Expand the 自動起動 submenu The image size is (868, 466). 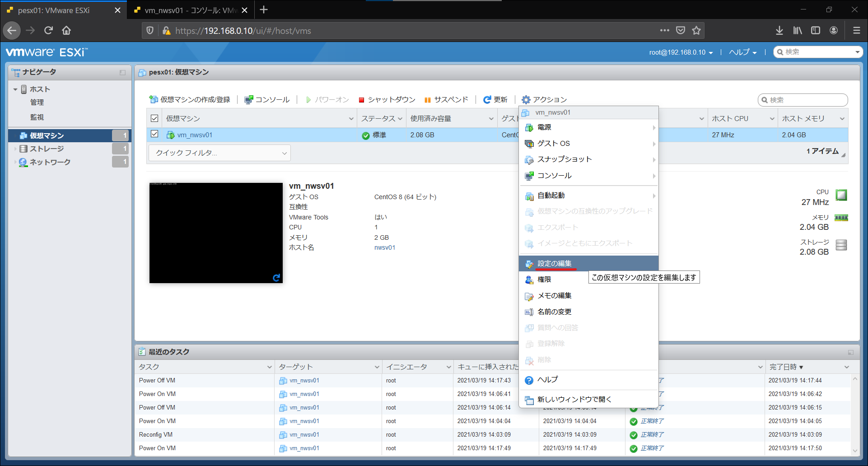coord(589,196)
